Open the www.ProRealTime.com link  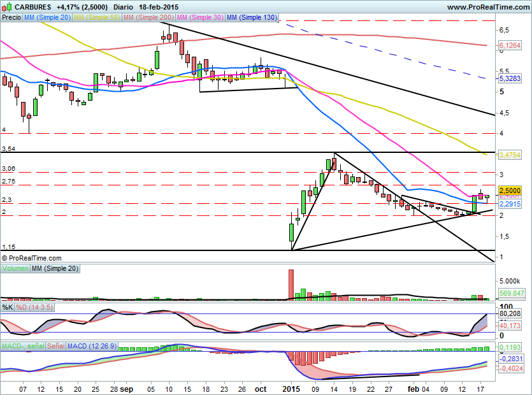(488, 7)
